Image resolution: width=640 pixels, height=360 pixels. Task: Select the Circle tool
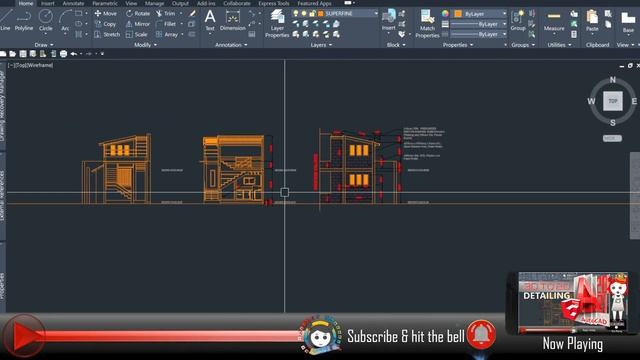[45, 20]
